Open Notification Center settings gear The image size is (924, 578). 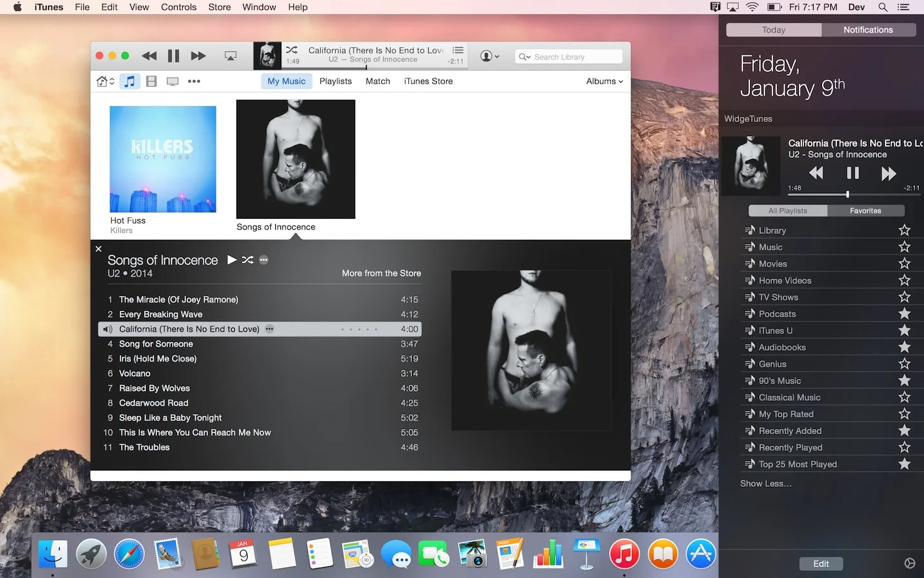(x=909, y=563)
